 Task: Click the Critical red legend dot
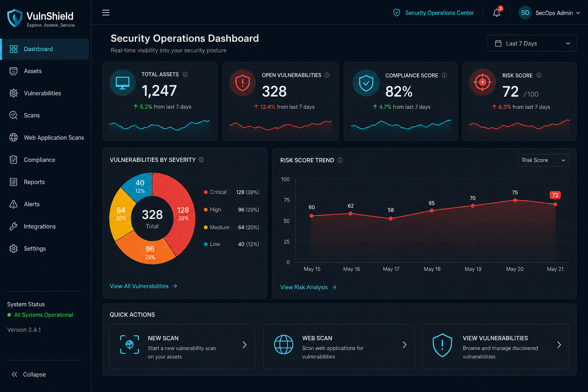click(206, 192)
